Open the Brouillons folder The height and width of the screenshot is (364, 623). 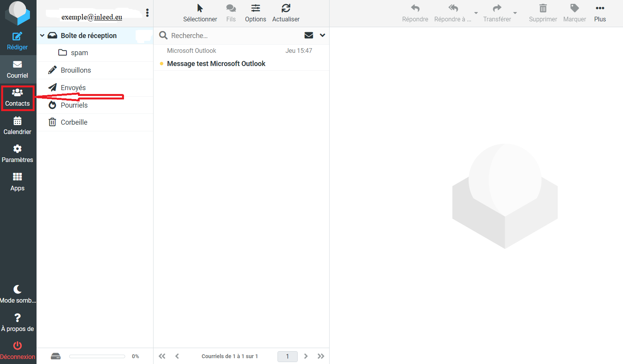point(95,70)
